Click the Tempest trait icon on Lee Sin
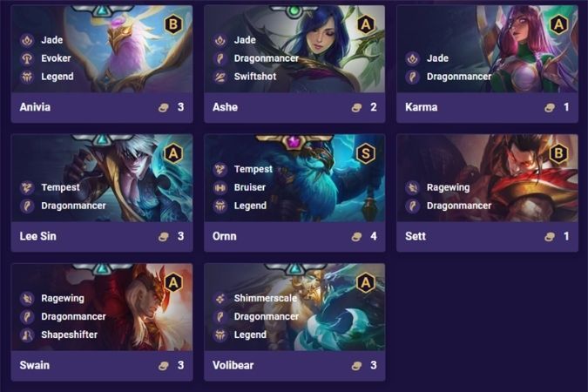 tap(27, 187)
